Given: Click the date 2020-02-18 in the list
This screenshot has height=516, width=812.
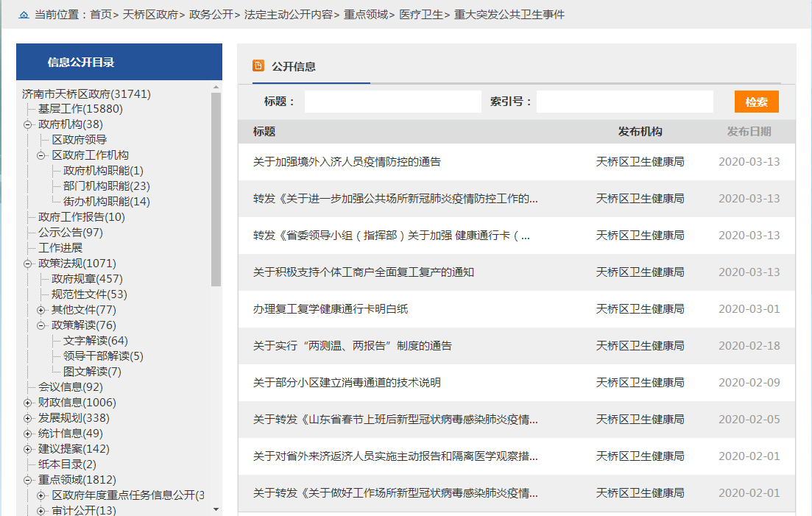Looking at the screenshot, I should point(749,346).
